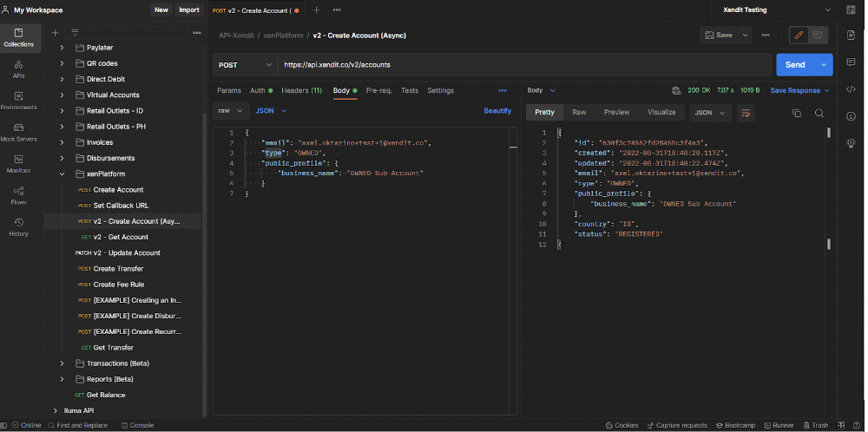
Task: Open the POST method dropdown
Action: (x=246, y=65)
